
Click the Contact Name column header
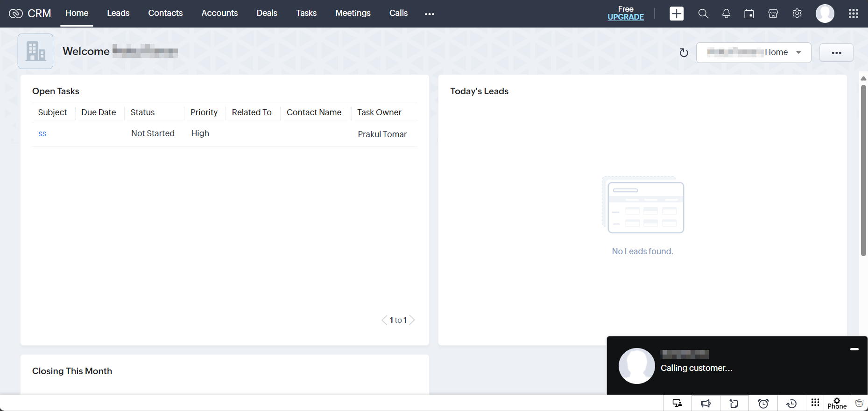pyautogui.click(x=314, y=112)
